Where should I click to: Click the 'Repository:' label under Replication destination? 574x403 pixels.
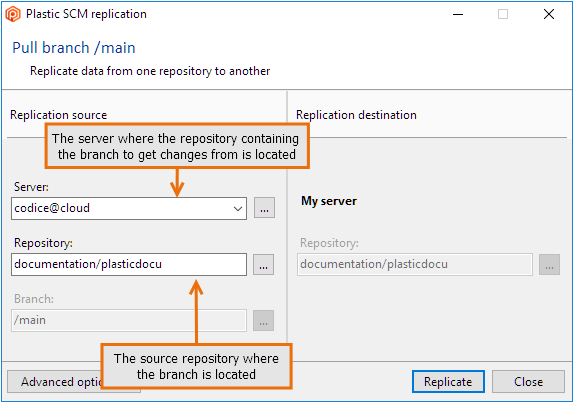tap(329, 243)
